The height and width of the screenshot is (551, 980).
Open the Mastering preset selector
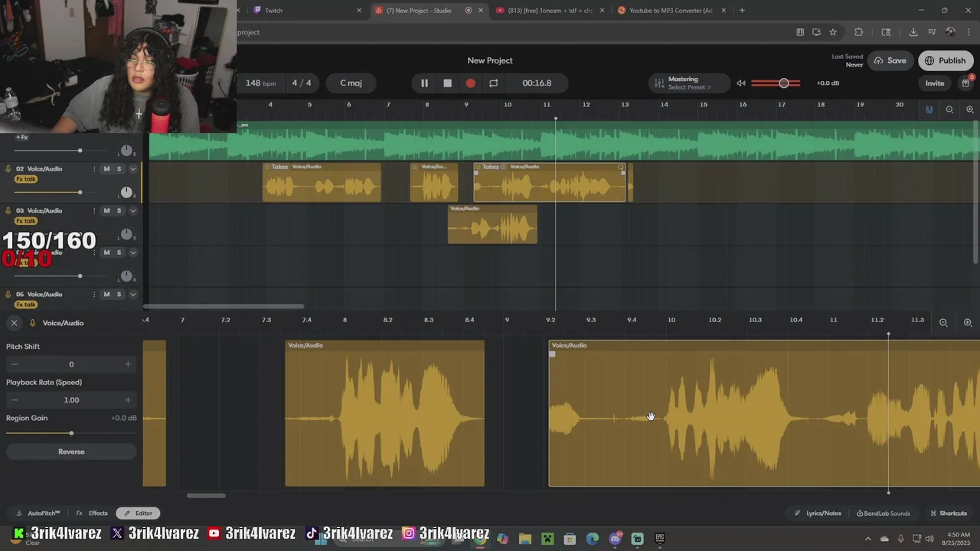click(x=689, y=83)
